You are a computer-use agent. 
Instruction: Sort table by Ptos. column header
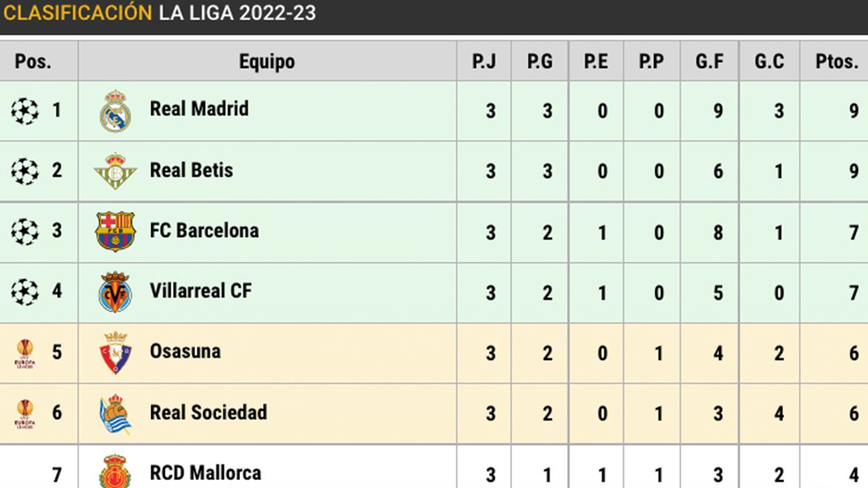click(x=837, y=61)
